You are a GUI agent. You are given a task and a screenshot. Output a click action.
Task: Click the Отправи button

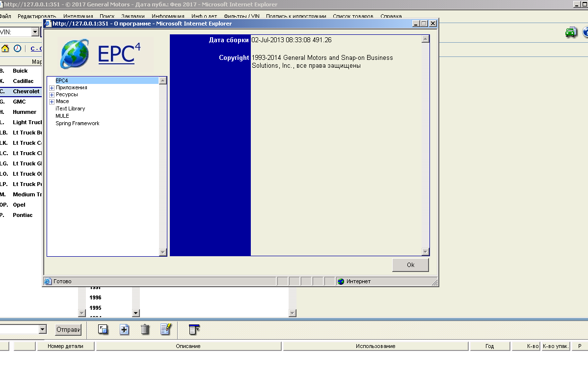68,330
